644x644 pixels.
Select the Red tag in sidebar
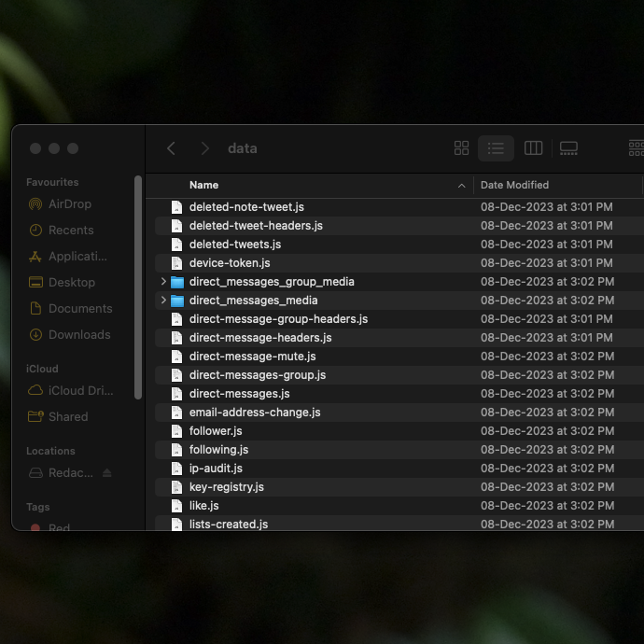click(x=59, y=527)
